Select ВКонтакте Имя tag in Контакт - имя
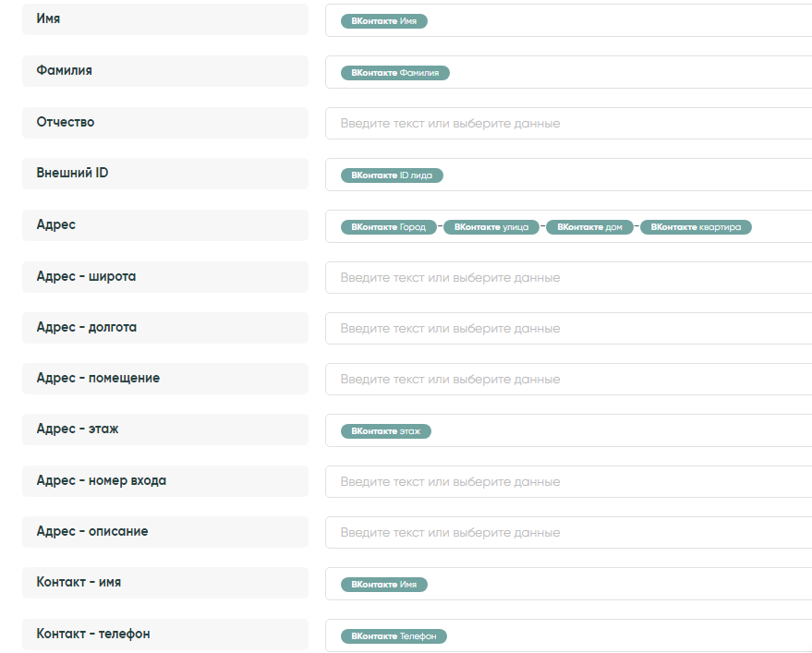The image size is (812, 653). tap(383, 584)
